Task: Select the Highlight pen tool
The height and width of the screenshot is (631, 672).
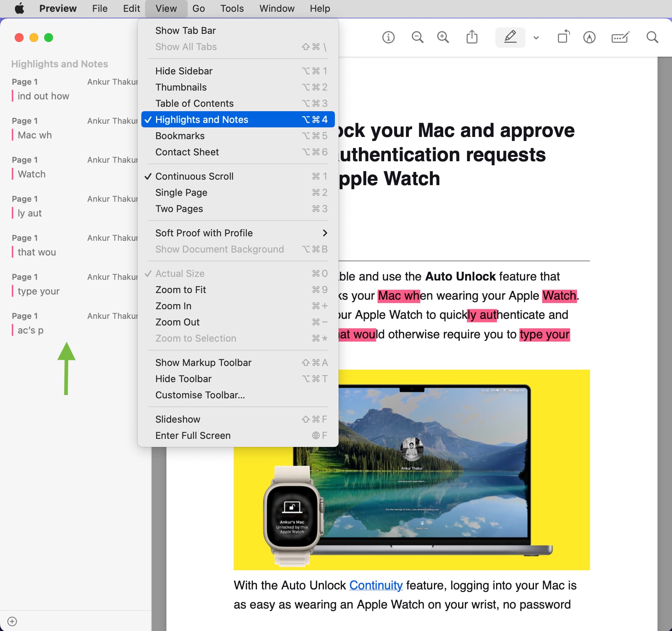Action: click(510, 37)
